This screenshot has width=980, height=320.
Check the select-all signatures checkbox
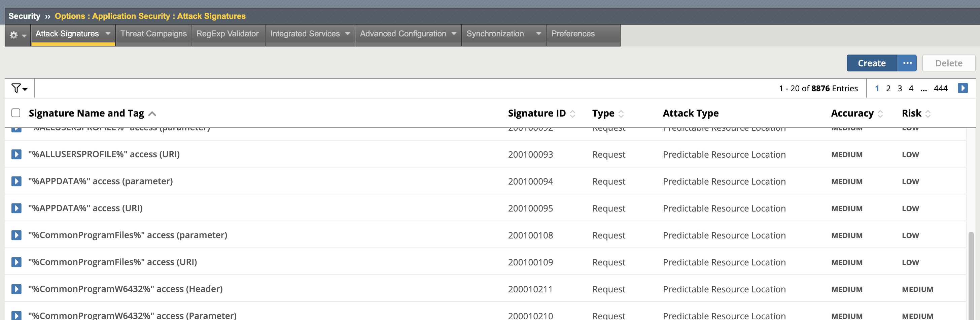(x=15, y=113)
